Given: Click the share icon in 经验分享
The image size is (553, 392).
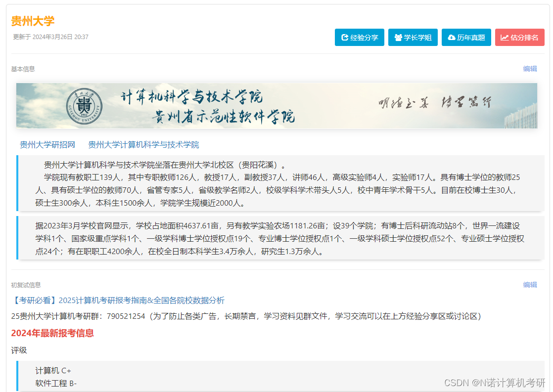Looking at the screenshot, I should tap(345, 38).
